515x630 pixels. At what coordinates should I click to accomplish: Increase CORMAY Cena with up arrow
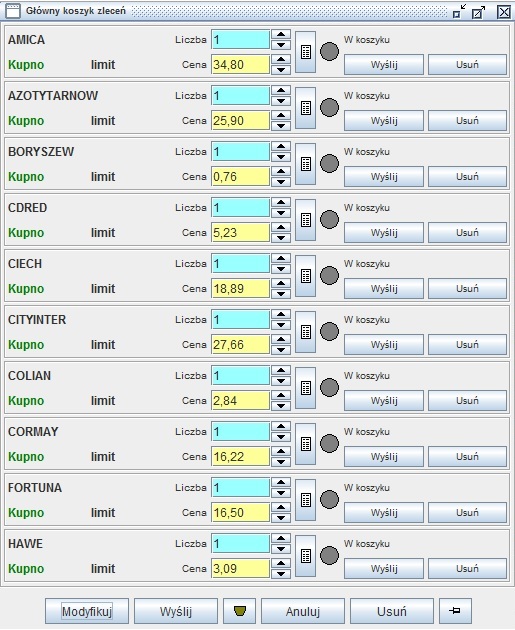pyautogui.click(x=281, y=452)
